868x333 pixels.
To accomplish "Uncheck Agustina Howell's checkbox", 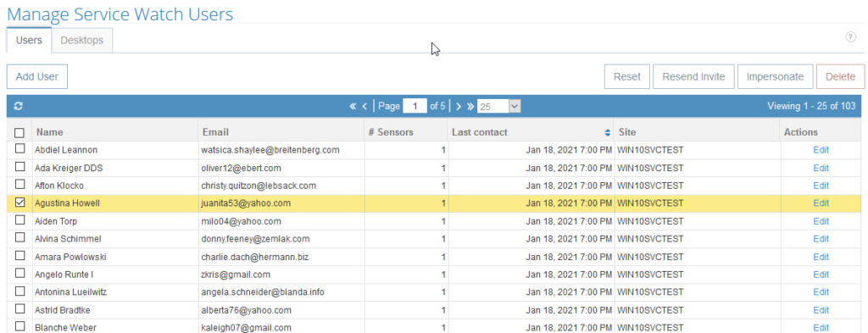I will point(19,203).
